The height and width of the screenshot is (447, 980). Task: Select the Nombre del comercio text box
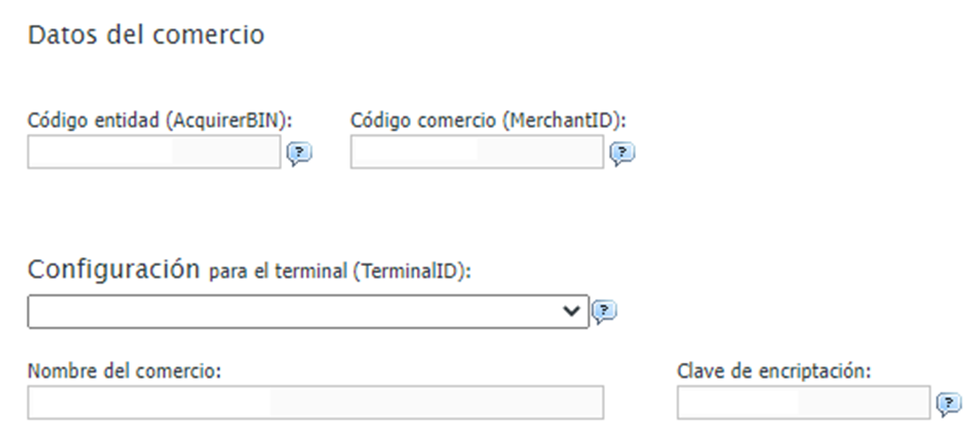coord(315,403)
